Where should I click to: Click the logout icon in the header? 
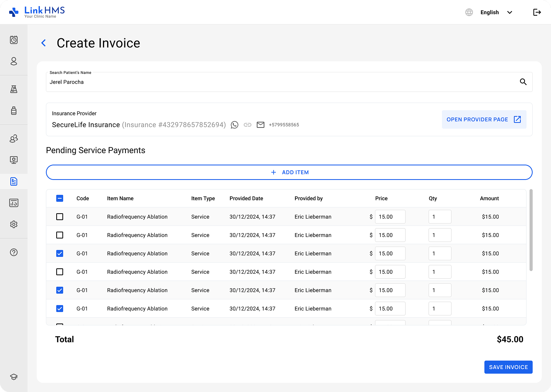537,12
